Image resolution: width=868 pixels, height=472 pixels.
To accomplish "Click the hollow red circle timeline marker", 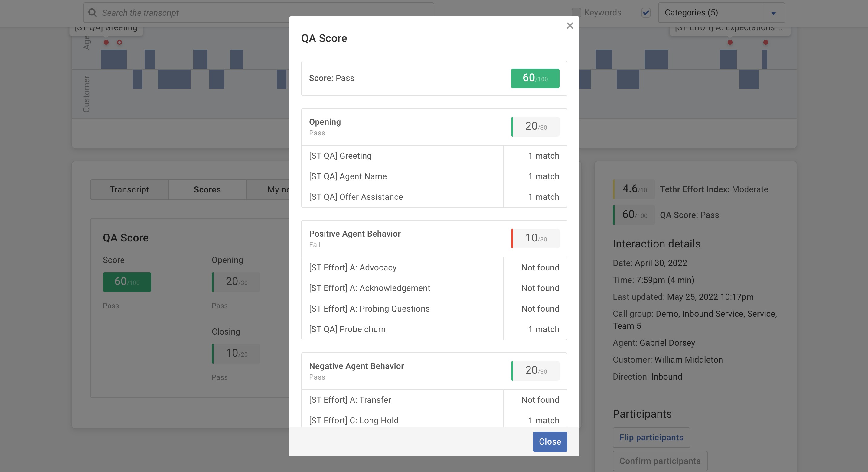I will click(119, 42).
